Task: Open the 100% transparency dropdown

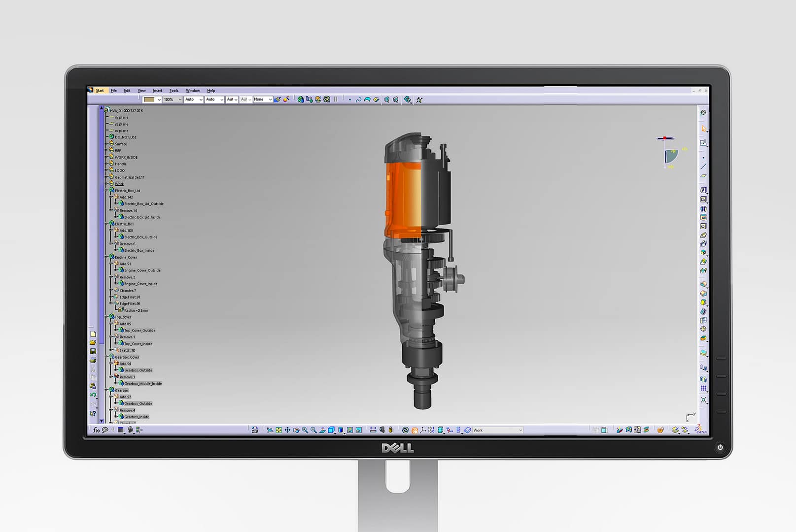Action: 180,99
